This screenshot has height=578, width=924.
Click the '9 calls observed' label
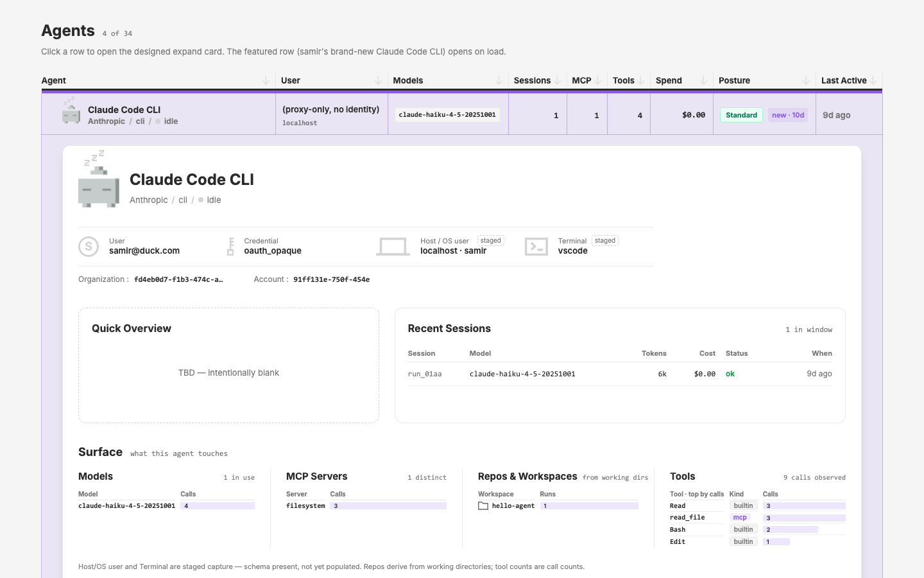(814, 478)
